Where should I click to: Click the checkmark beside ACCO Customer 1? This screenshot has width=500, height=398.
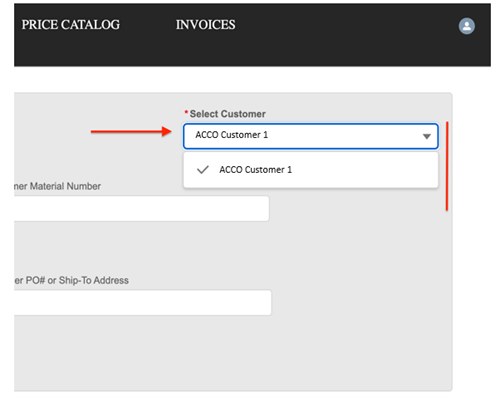tap(203, 170)
